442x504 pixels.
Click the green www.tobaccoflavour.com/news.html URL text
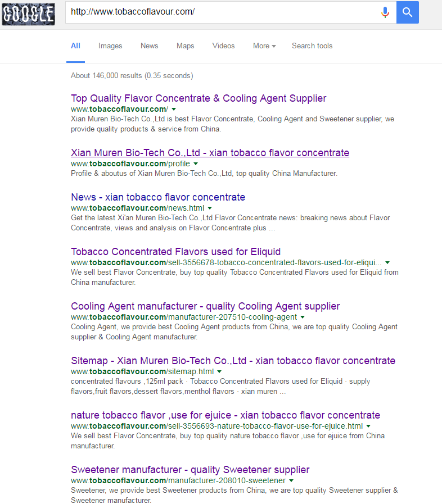(137, 208)
